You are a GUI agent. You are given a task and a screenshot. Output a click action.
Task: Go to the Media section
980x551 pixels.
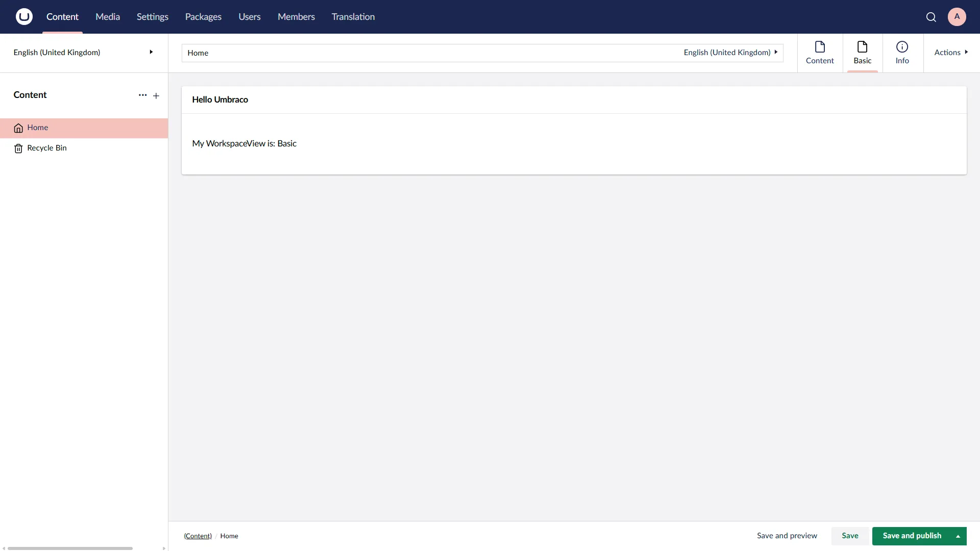(108, 17)
